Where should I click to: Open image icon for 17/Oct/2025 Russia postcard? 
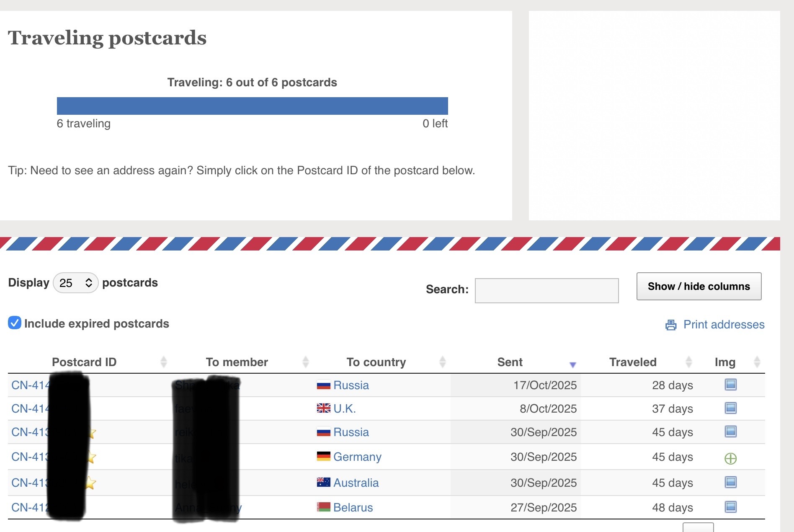[x=730, y=385]
